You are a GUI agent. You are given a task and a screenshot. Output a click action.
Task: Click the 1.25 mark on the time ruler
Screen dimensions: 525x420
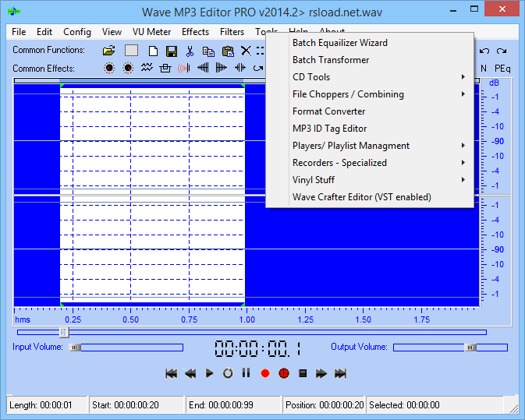(305, 319)
